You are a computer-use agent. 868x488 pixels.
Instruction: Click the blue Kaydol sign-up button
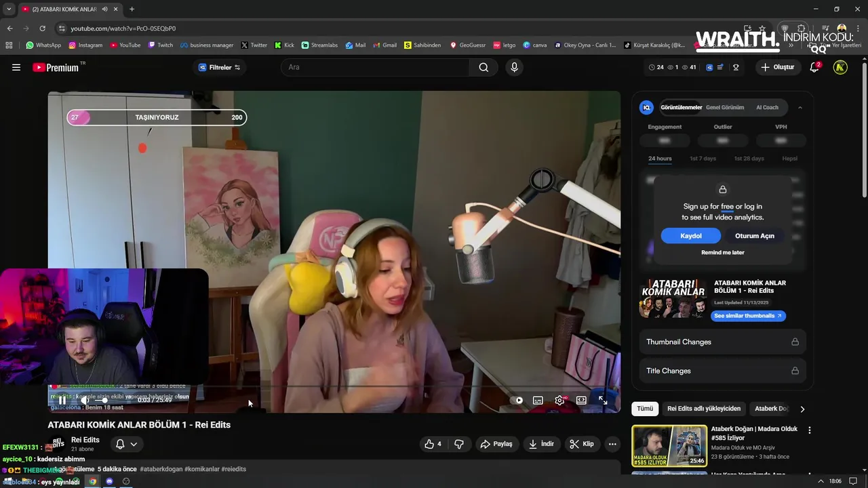(x=690, y=236)
